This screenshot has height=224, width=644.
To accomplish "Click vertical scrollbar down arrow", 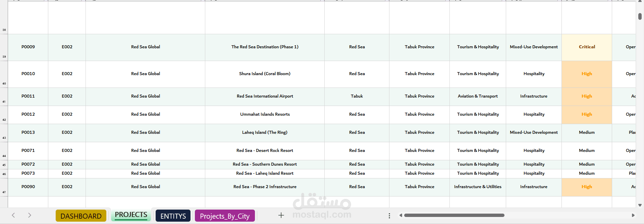I will [640, 205].
